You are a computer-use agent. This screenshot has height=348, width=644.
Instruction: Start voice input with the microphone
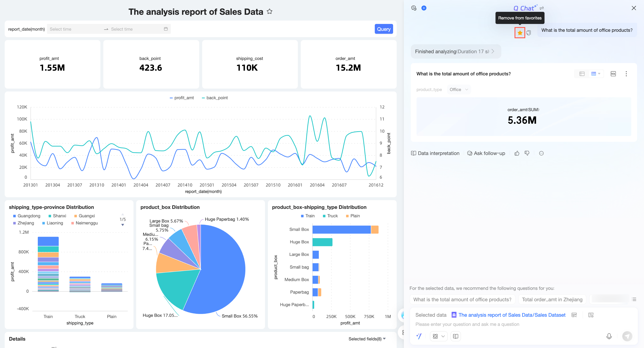(x=609, y=336)
